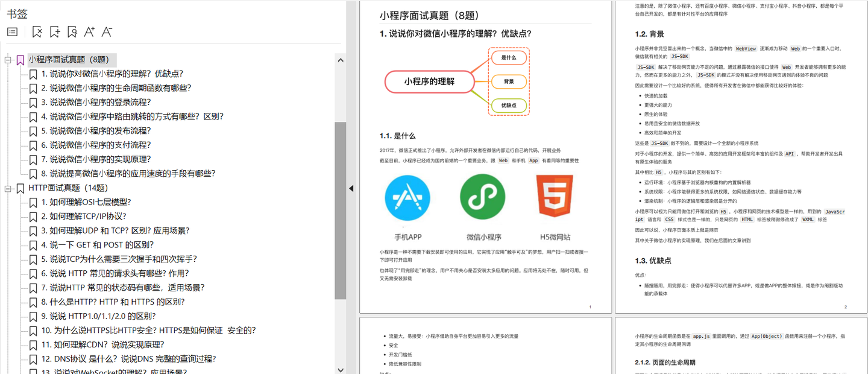
Task: Open bookmark 5. 说说微信小程序的发布流程？
Action: click(x=96, y=131)
